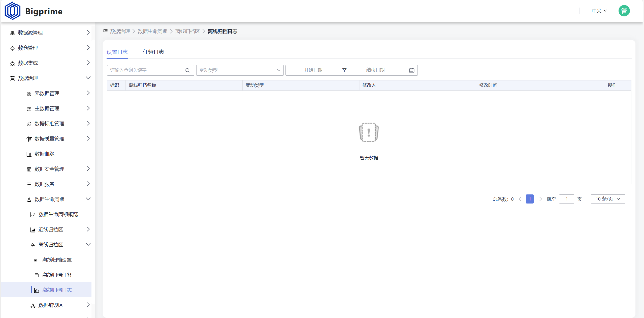This screenshot has width=644, height=318.
Task: Click the 离线归档任务 box icon
Action: 37,275
